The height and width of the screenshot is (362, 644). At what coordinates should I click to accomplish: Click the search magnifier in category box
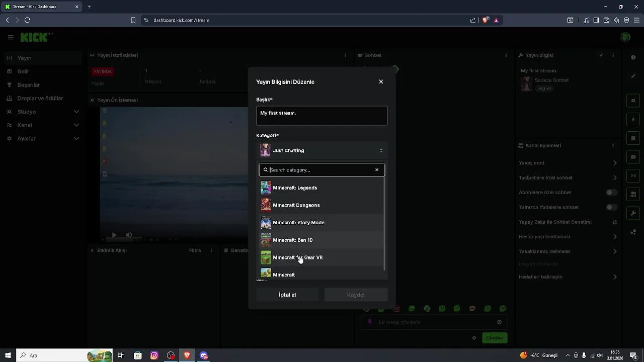266,170
